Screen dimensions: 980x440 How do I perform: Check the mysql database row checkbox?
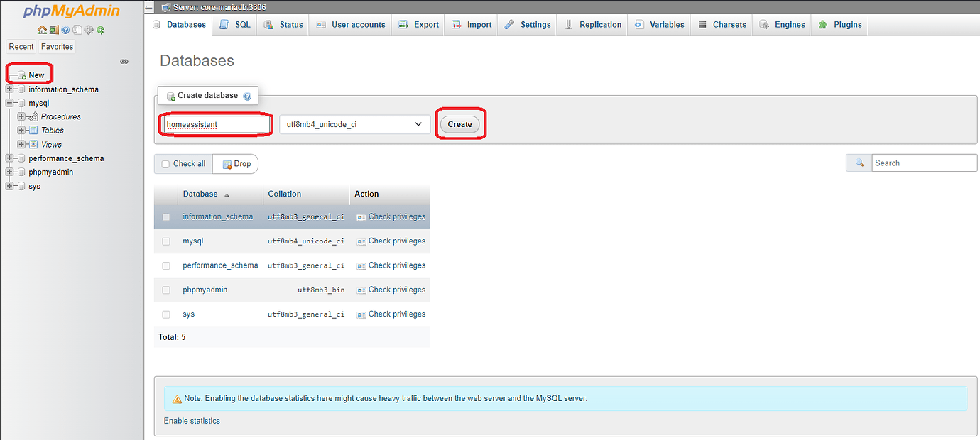[166, 241]
